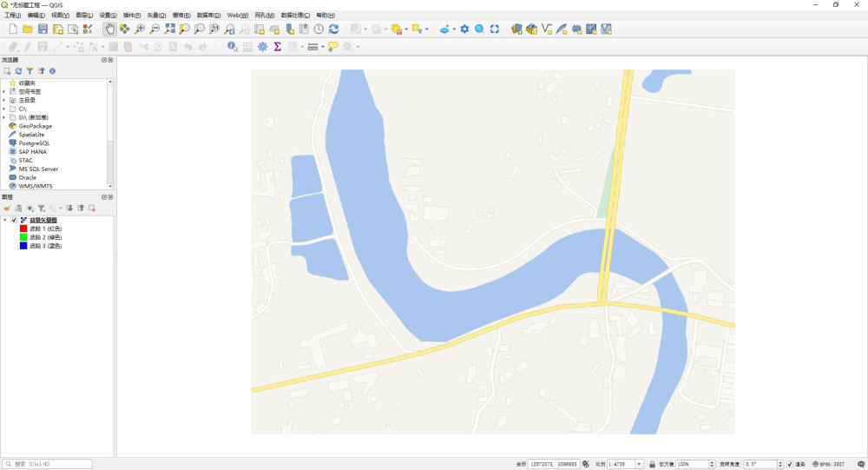
Task: Open the Temporal Controller clock icon
Action: pyautogui.click(x=319, y=30)
